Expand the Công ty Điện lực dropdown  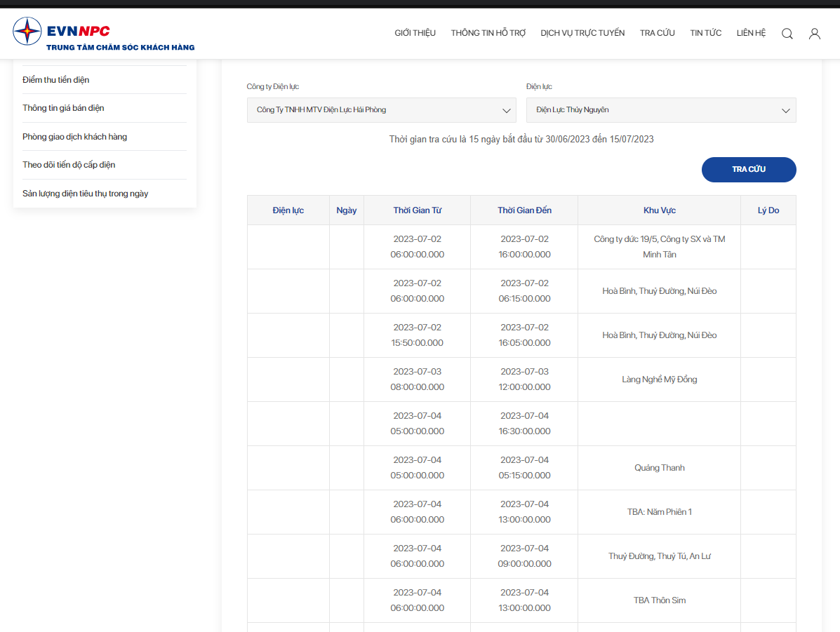click(382, 110)
